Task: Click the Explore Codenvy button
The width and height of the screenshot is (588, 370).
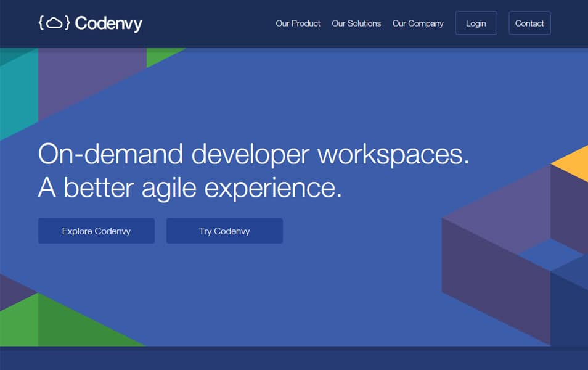Action: (96, 231)
